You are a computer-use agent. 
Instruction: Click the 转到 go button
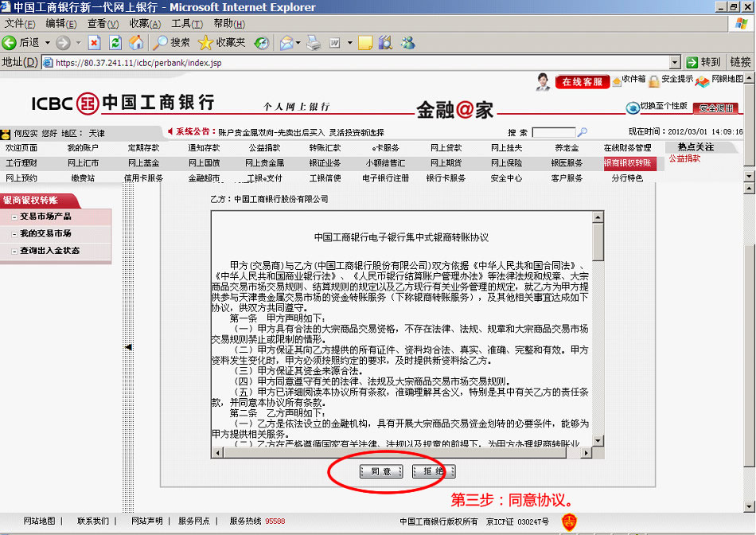coord(703,62)
